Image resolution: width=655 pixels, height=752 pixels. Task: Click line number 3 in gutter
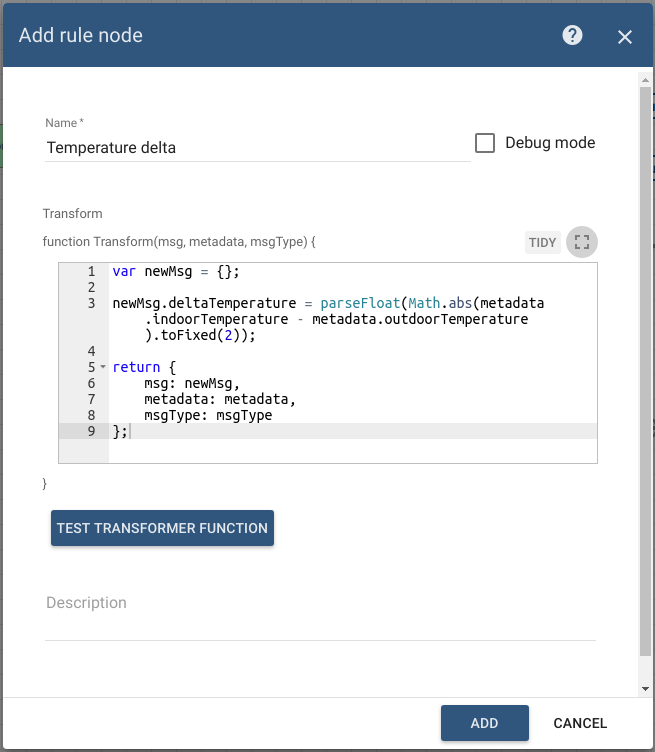[91, 303]
